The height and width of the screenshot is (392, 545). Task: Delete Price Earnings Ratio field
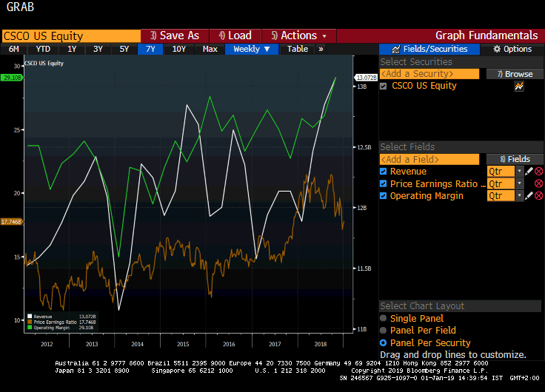click(x=538, y=183)
